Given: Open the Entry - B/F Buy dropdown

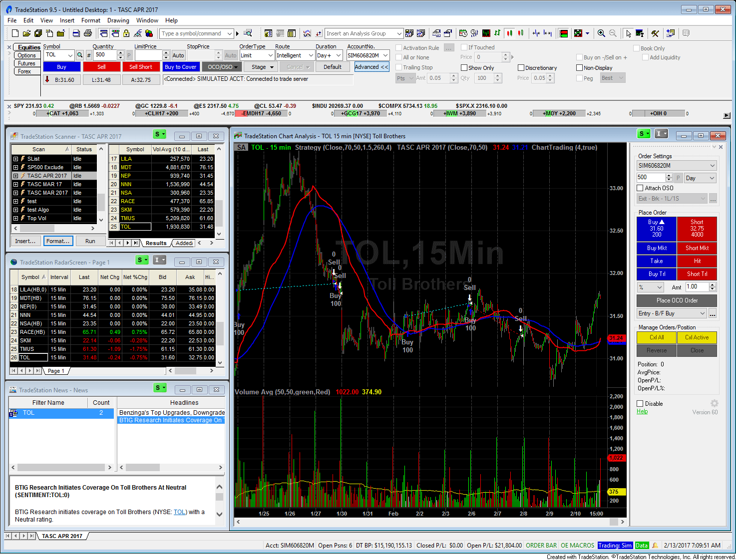Looking at the screenshot, I should (x=672, y=313).
